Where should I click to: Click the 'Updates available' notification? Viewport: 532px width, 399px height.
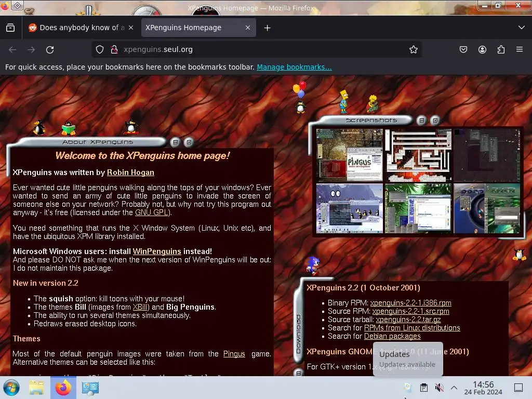408,359
